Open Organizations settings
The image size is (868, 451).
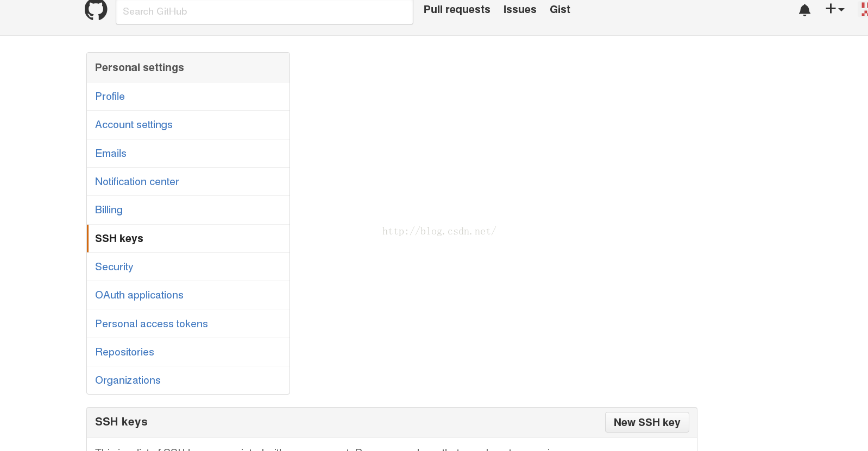pos(188,380)
